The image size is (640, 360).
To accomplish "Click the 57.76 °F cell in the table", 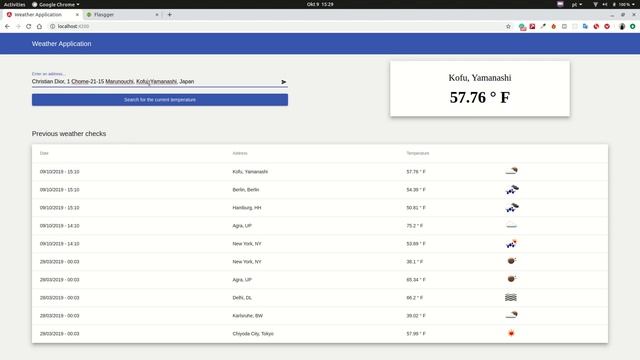I will pos(416,172).
